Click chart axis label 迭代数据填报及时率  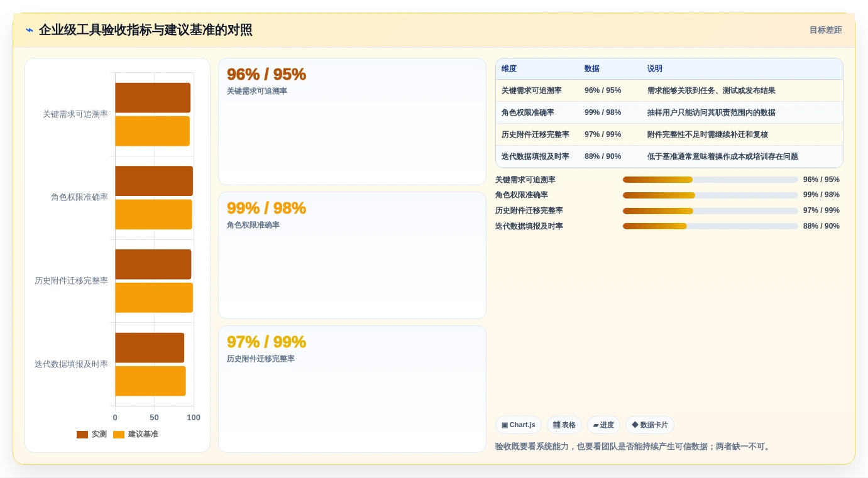[x=71, y=364]
